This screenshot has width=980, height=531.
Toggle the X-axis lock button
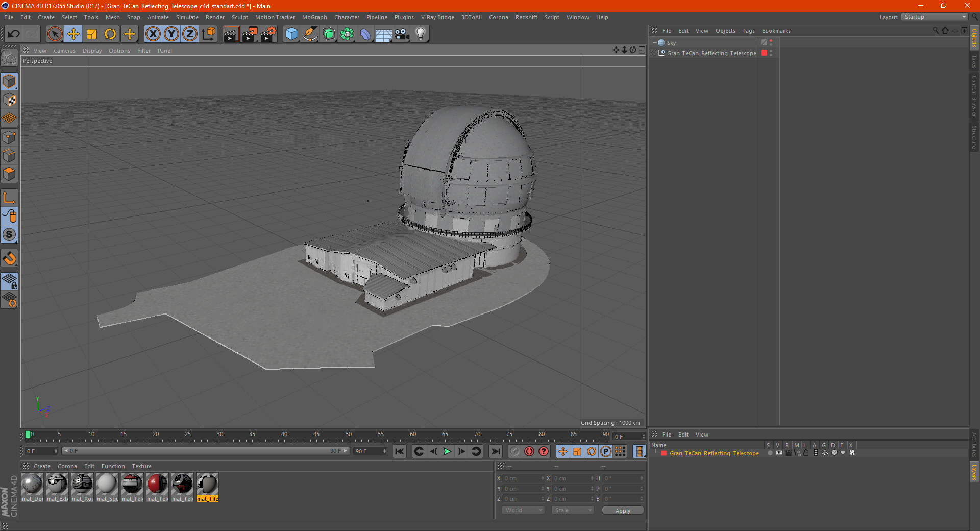(153, 34)
